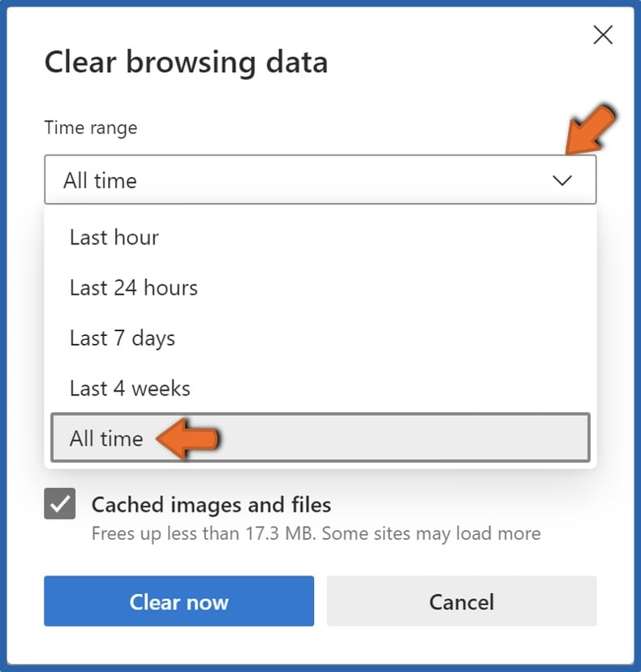The height and width of the screenshot is (672, 641).
Task: Select the "Last 4 weeks" option
Action: 129,388
